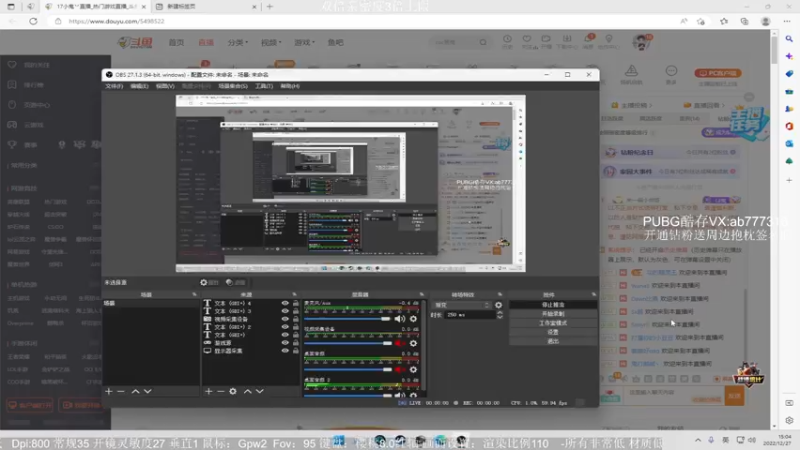Screen dimensions: 800x450
Task: Hide the game capture source below the text sources via its eye icon
Action: click(285, 343)
